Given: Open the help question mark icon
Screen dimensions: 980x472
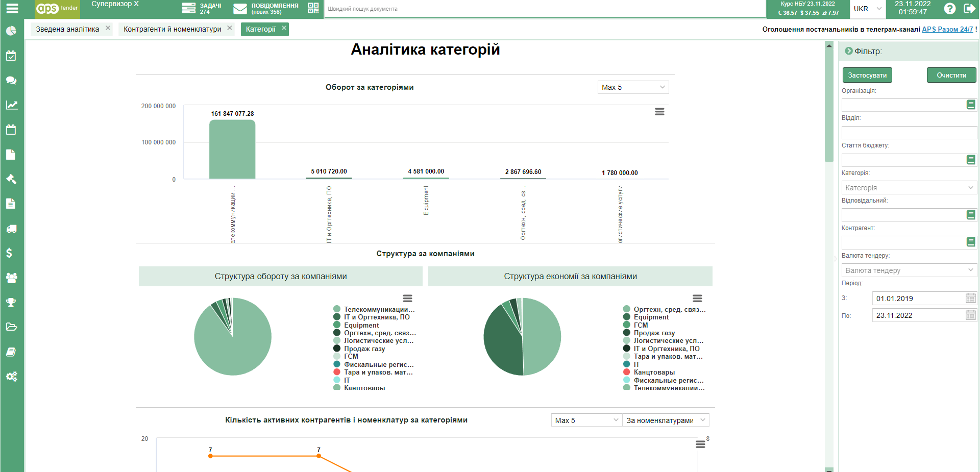Looking at the screenshot, I should 950,8.
